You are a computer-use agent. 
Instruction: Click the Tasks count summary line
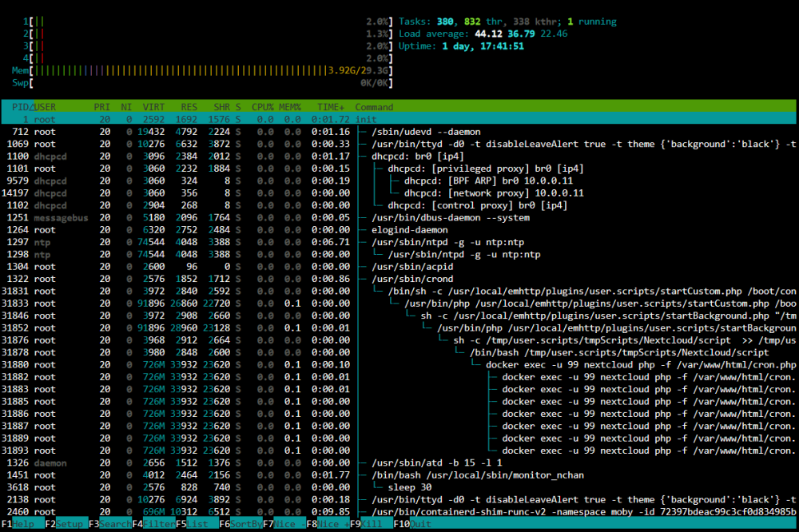coord(507,22)
